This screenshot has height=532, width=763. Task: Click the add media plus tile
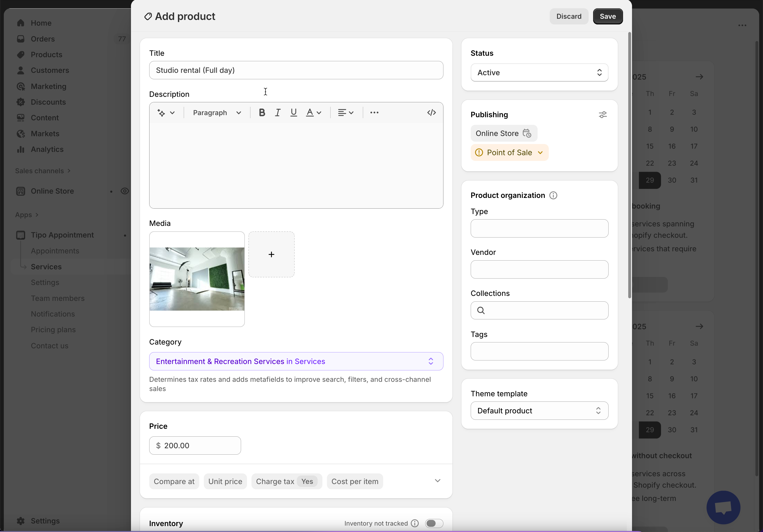pos(271,255)
